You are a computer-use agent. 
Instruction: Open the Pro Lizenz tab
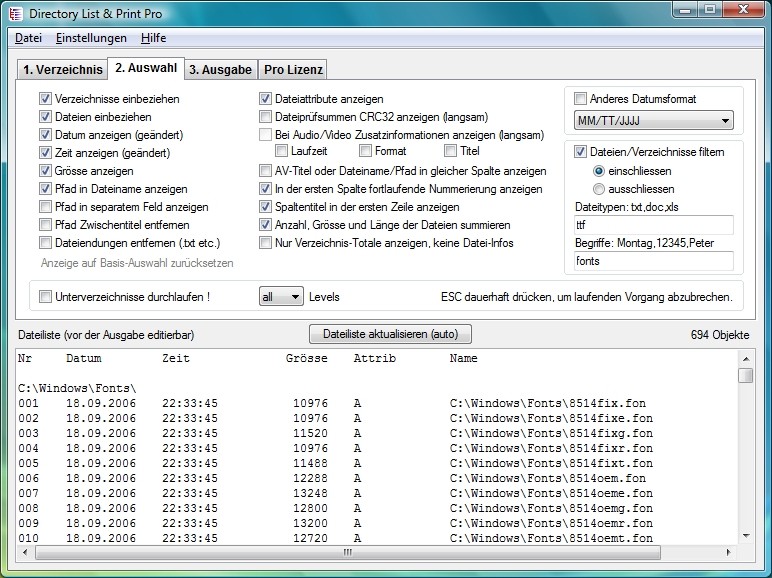point(293,69)
